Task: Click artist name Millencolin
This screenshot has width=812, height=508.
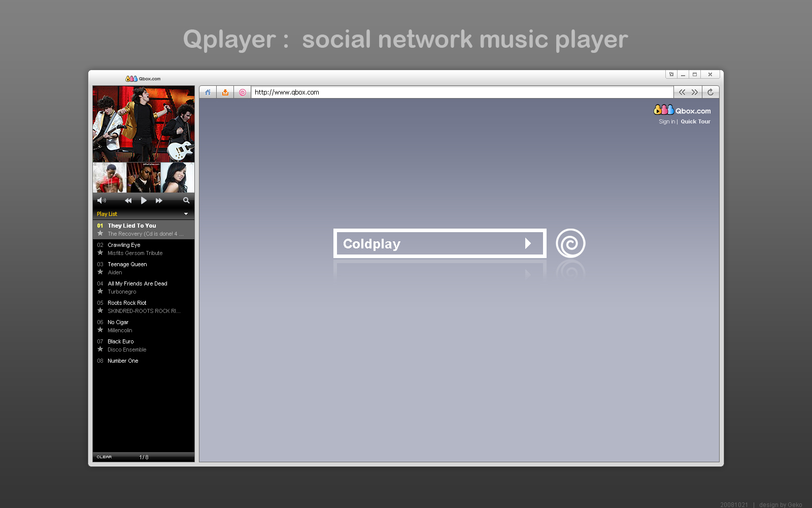Action: click(120, 330)
